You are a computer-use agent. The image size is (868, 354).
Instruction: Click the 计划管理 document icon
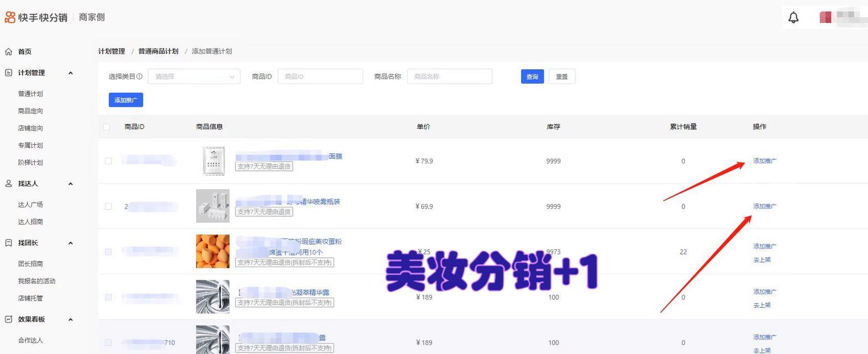[8, 72]
